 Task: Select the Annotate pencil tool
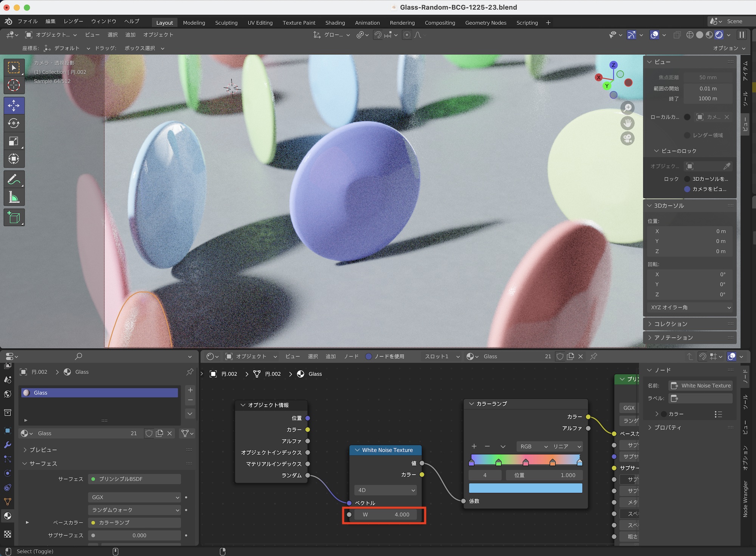pos(14,179)
